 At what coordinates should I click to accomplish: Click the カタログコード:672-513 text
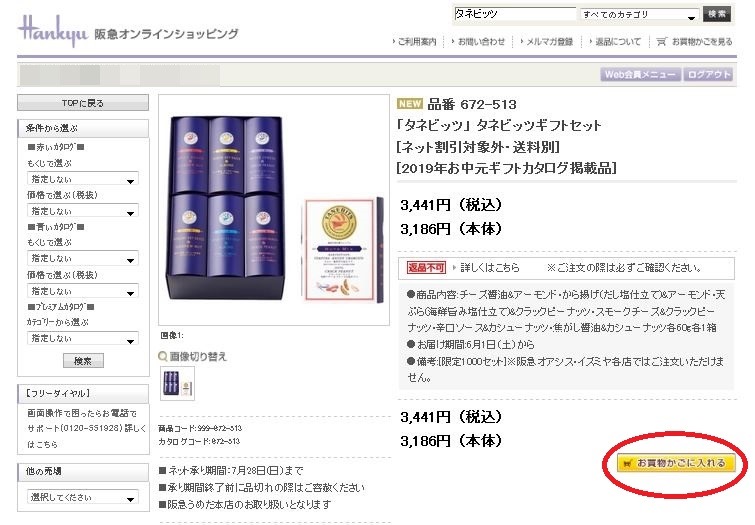click(199, 441)
